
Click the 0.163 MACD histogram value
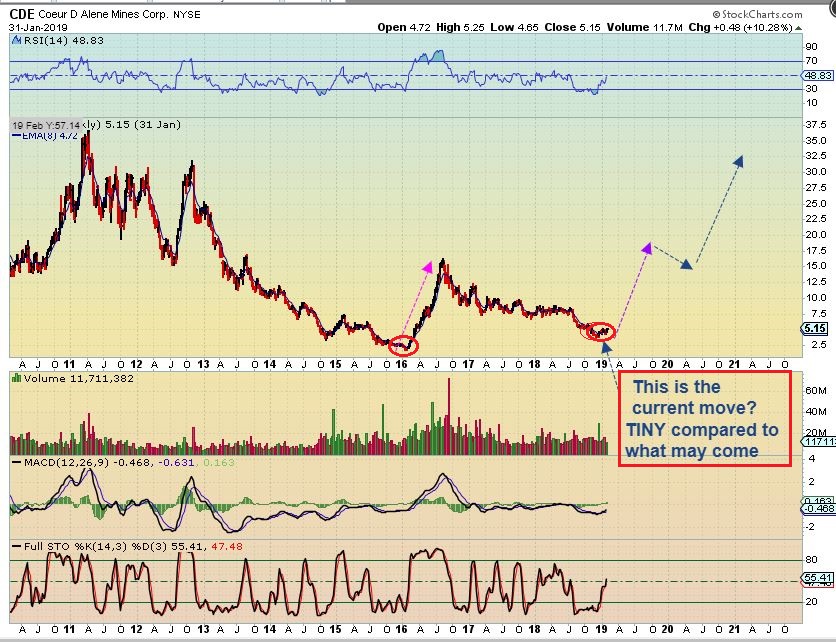(219, 462)
